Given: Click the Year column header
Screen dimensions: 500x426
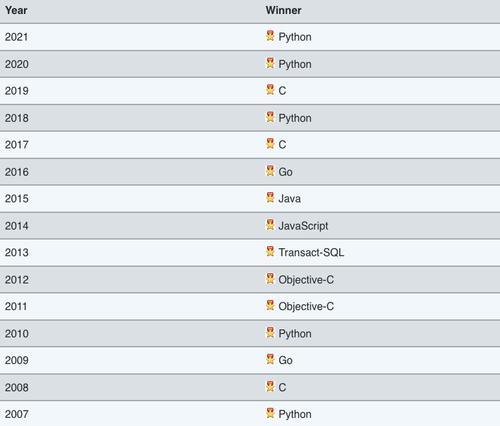Looking at the screenshot, I should point(16,10).
